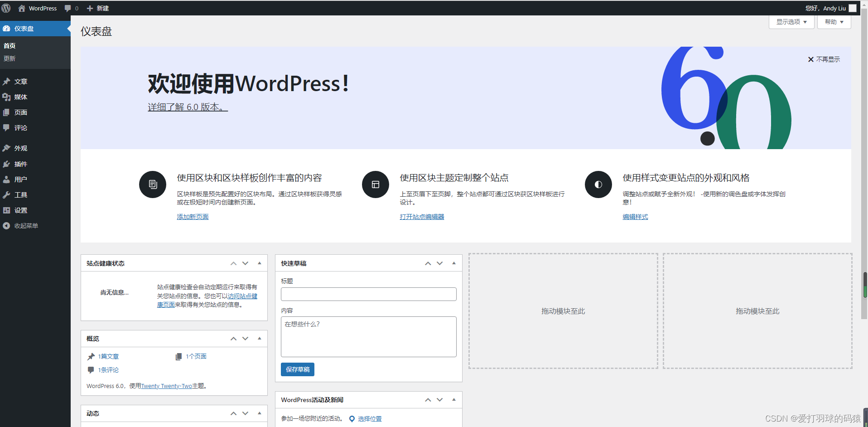Click the block theme layout circle icon
The image size is (868, 427).
tap(376, 184)
